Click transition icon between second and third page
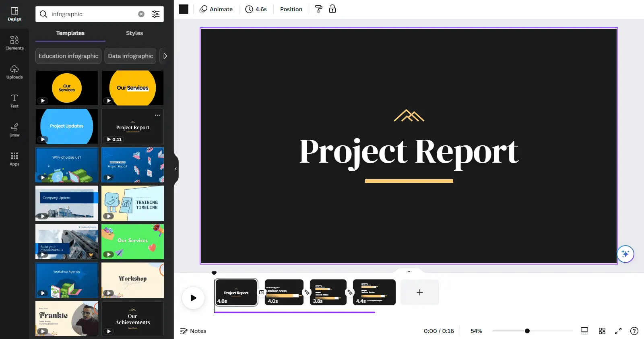 click(x=307, y=292)
